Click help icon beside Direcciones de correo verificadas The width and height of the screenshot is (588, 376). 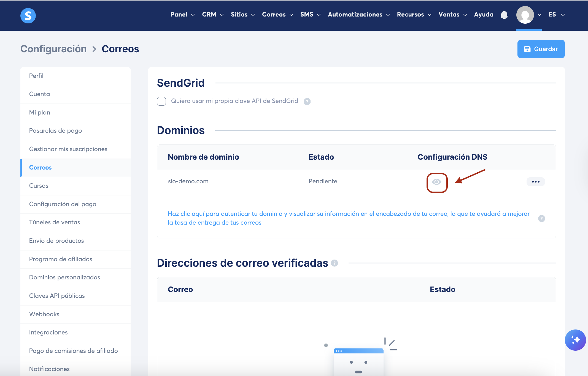pyautogui.click(x=334, y=263)
